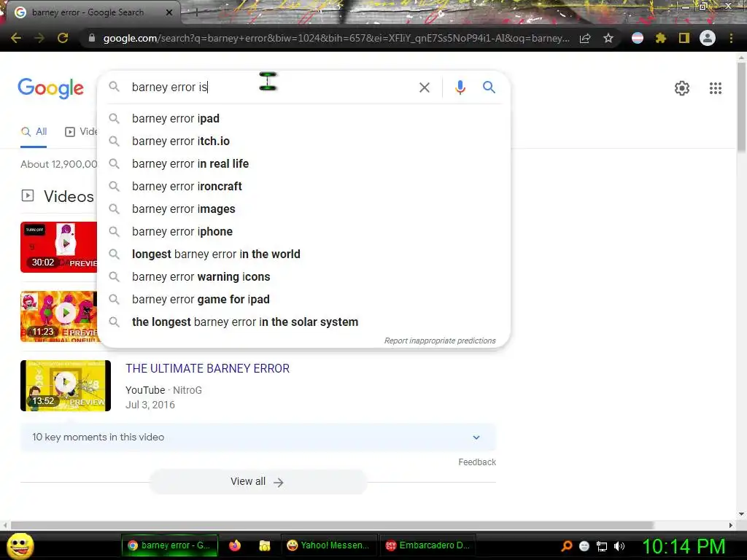Bookmark this page with the star icon
Image resolution: width=747 pixels, height=560 pixels.
608,38
